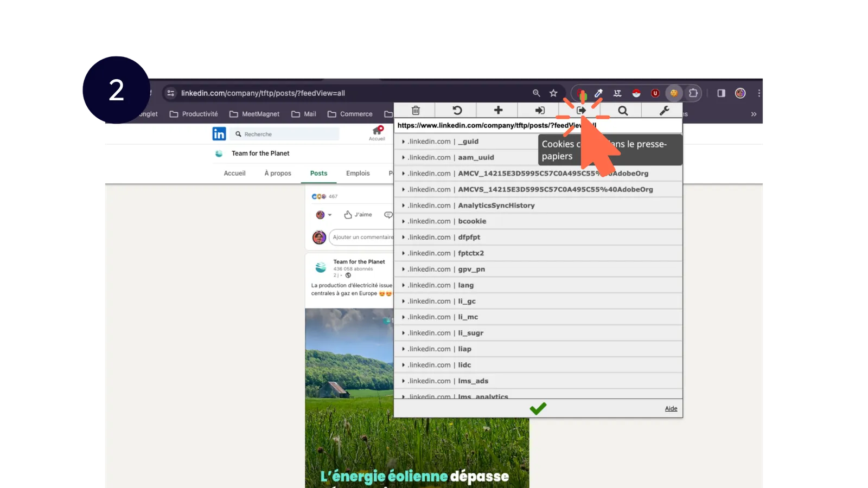Viewport: 868px width, 488px height.
Task: Expand the lang cookie row
Action: [x=538, y=285]
